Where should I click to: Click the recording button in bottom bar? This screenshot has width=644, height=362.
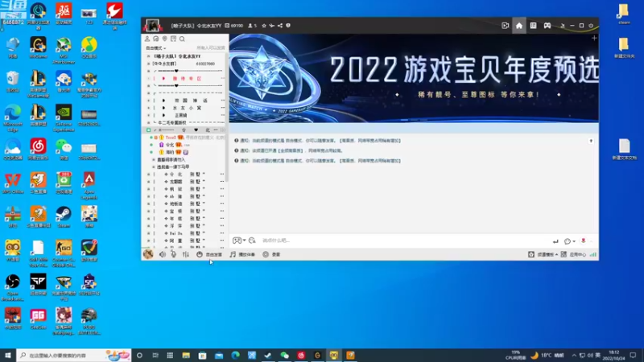click(x=271, y=254)
